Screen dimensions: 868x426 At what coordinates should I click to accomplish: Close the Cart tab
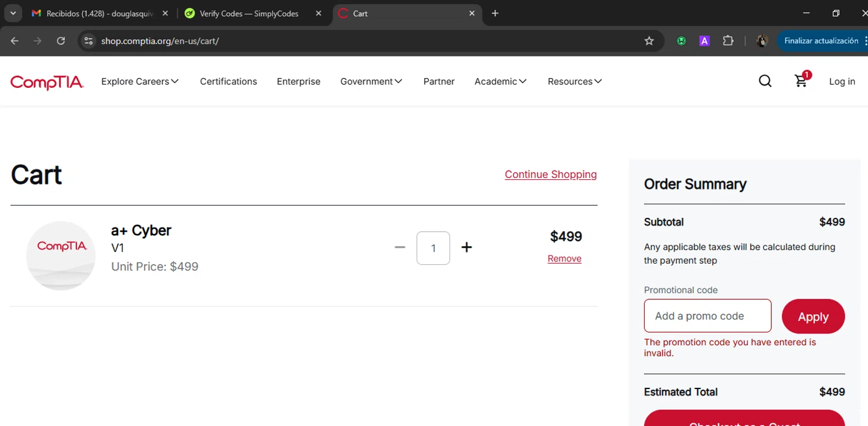coord(472,13)
